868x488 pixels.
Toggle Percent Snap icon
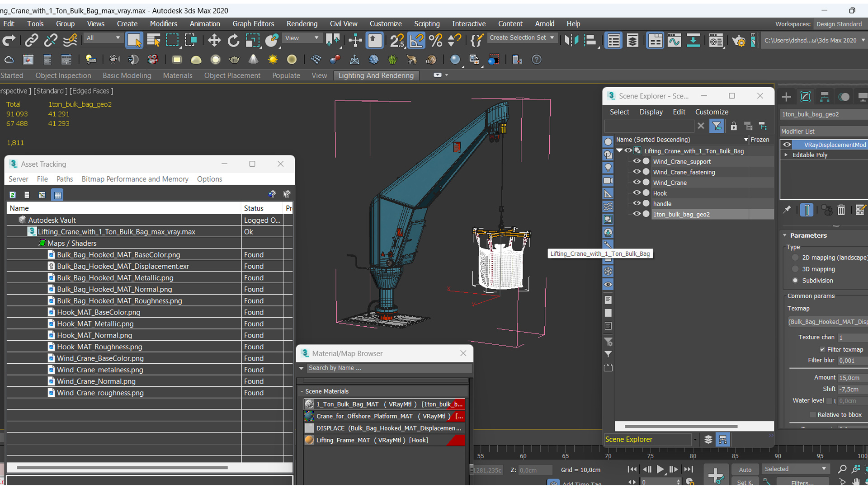pos(435,41)
